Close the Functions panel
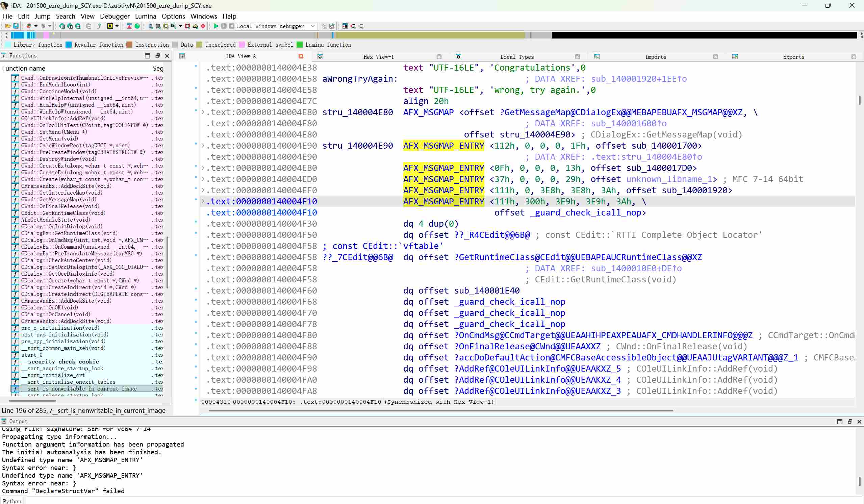Screen dimensions: 864x504 [x=167, y=56]
